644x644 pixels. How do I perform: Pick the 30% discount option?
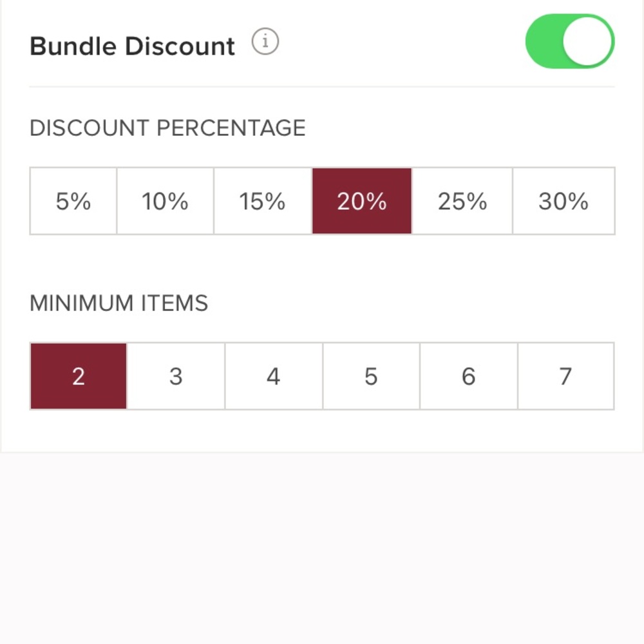(x=565, y=201)
